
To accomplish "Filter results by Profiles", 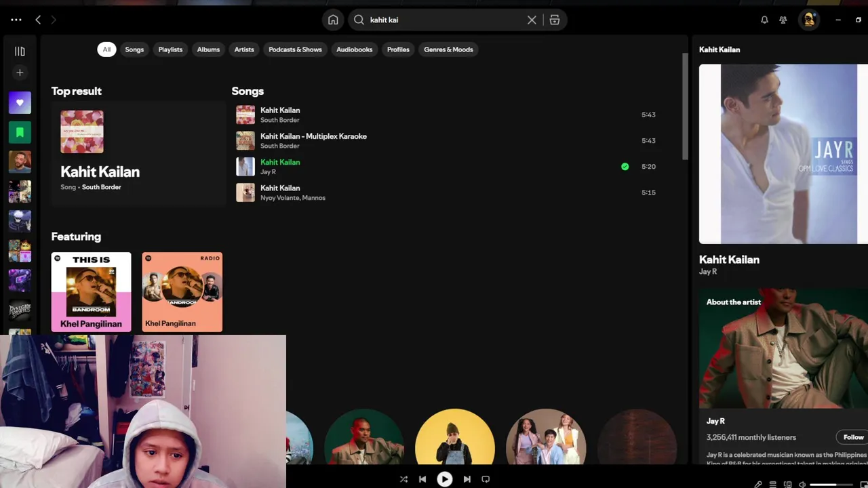I will 398,49.
